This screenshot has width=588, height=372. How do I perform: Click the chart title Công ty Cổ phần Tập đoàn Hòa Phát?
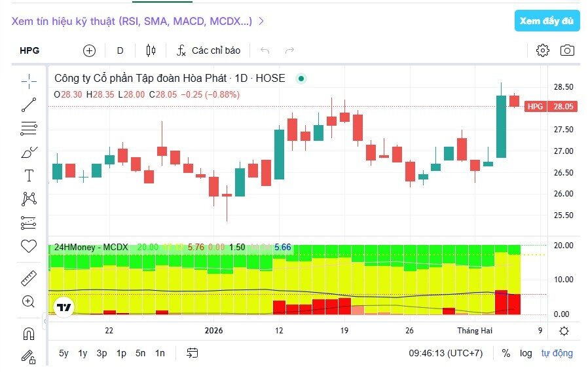point(140,79)
